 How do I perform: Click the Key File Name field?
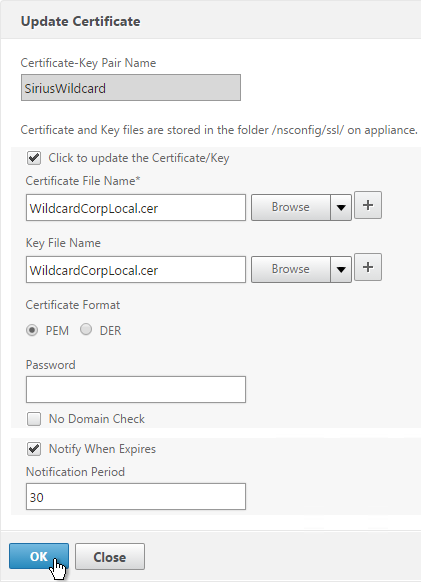pyautogui.click(x=136, y=269)
